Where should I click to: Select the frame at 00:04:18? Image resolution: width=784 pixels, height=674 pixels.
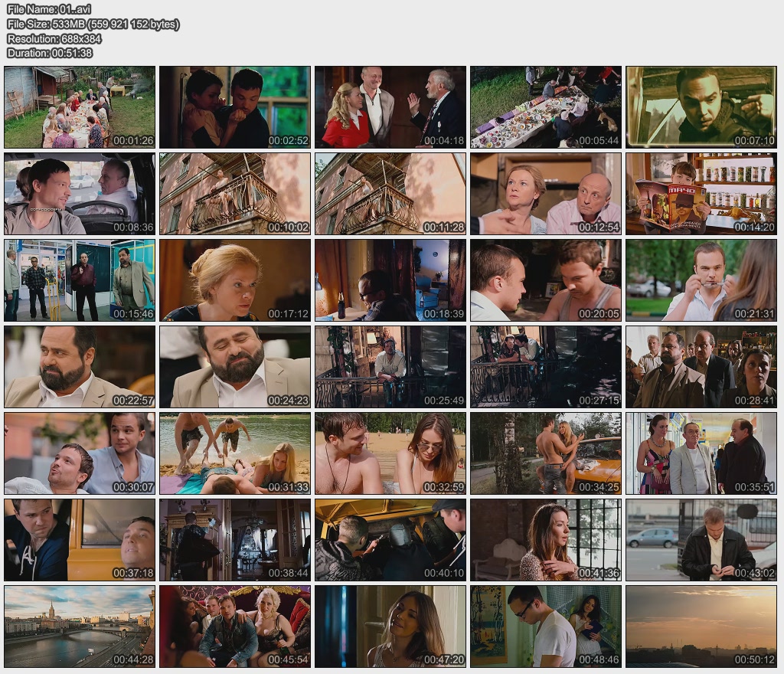coord(390,107)
